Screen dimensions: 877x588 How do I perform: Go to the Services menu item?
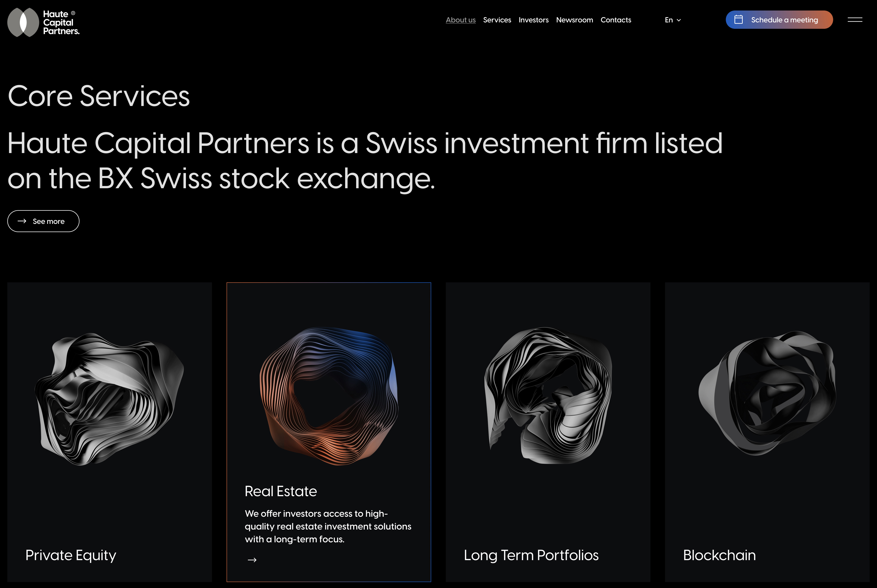497,20
